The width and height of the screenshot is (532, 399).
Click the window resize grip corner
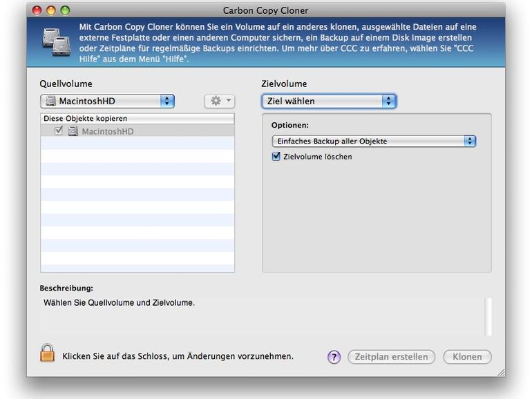501,373
